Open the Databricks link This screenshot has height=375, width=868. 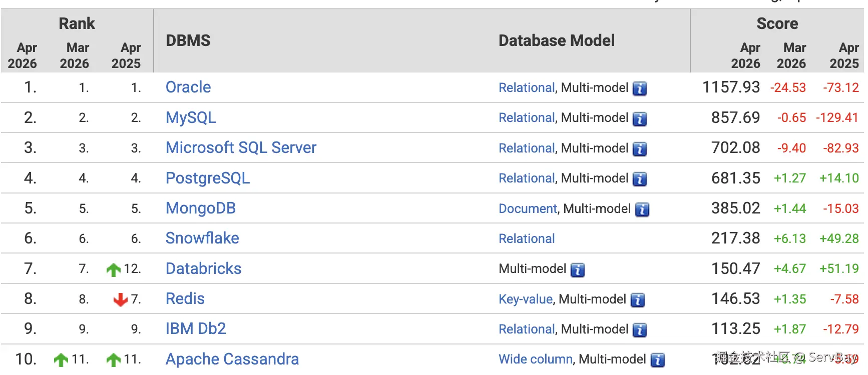(x=203, y=268)
